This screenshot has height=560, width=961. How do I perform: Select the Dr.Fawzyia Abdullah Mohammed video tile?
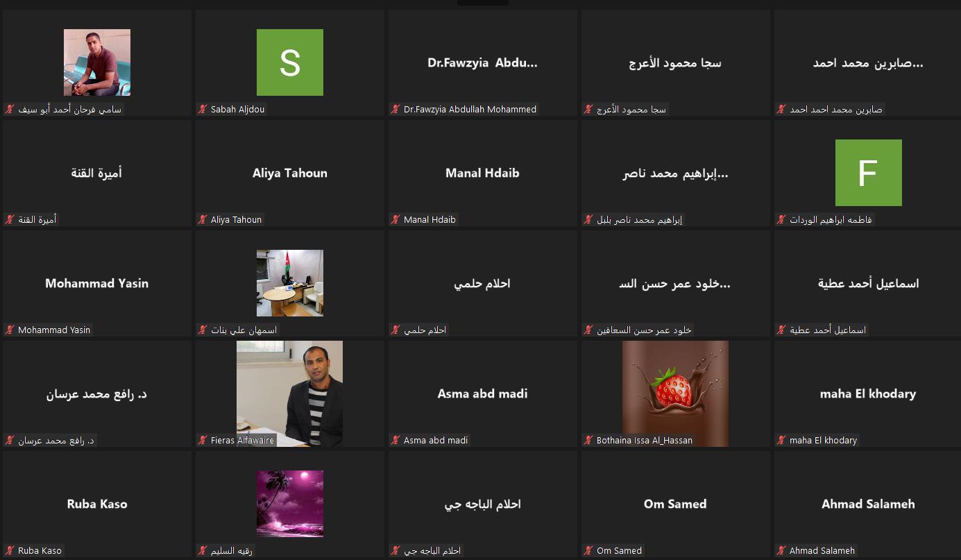(483, 62)
